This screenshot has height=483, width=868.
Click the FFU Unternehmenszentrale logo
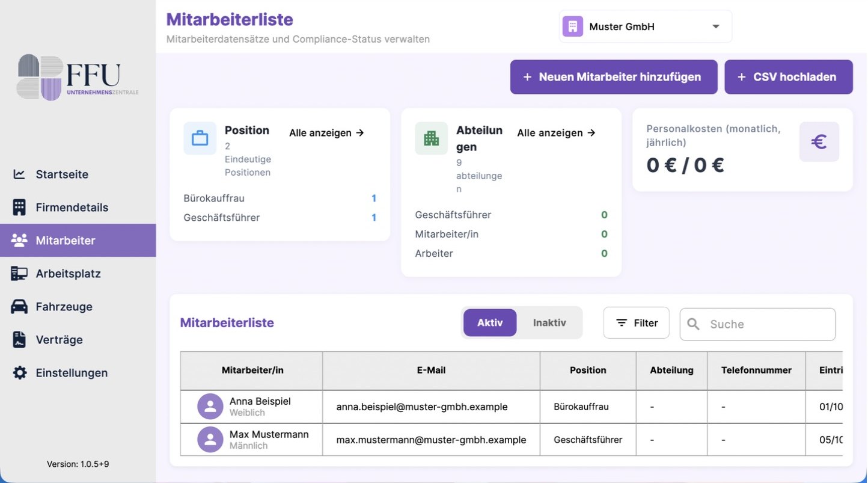coord(78,77)
